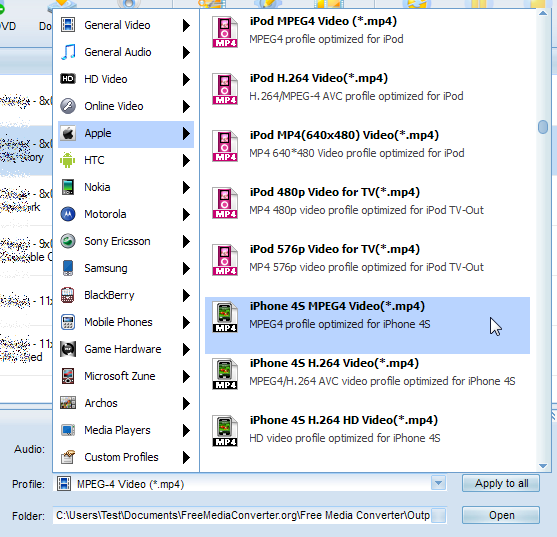557x537 pixels.
Task: Expand the HTC submenu arrow
Action: 186,160
